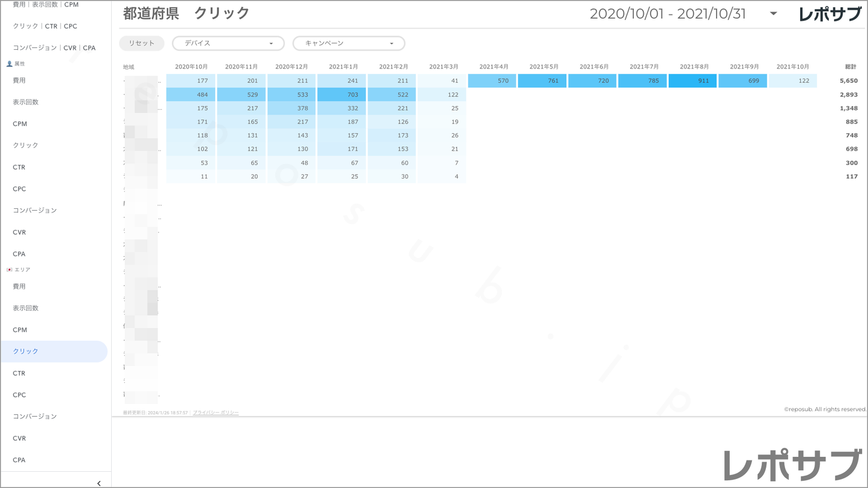The image size is (868, 488).
Task: Click the Japan flag icon beside エリア
Action: click(9, 270)
